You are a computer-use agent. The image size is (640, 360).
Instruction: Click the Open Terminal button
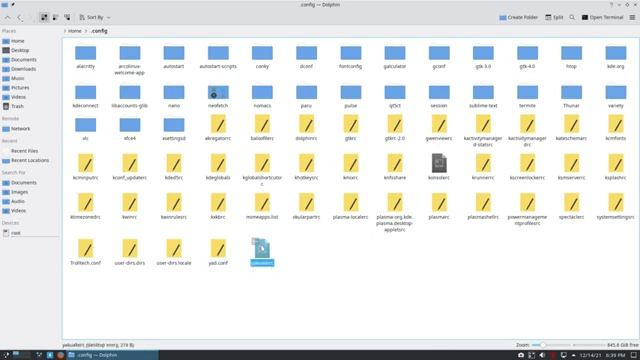coord(602,17)
